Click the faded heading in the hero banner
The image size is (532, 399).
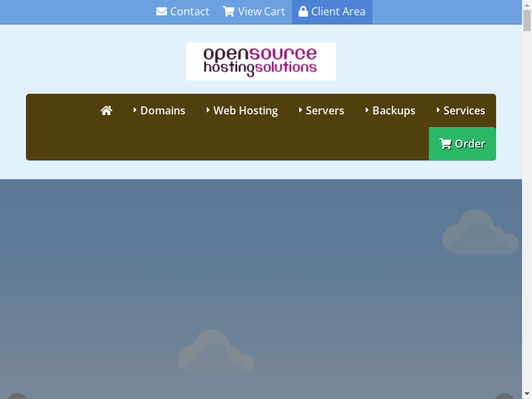[259, 271]
